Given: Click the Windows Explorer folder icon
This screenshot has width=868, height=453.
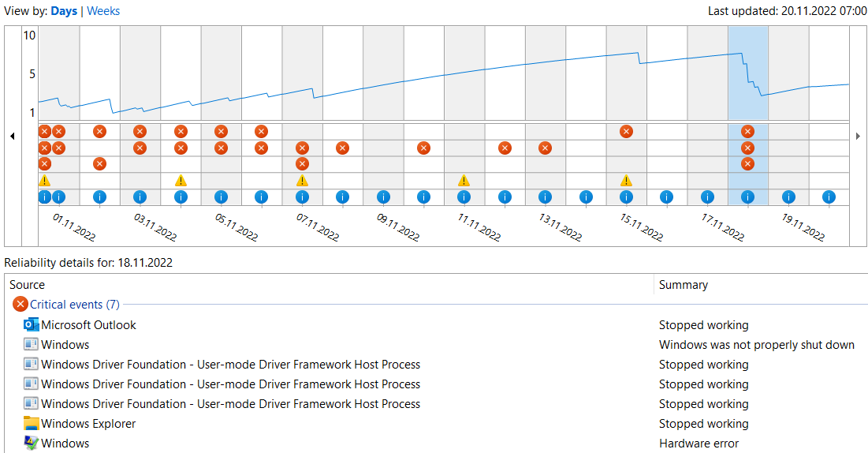Looking at the screenshot, I should (32, 424).
